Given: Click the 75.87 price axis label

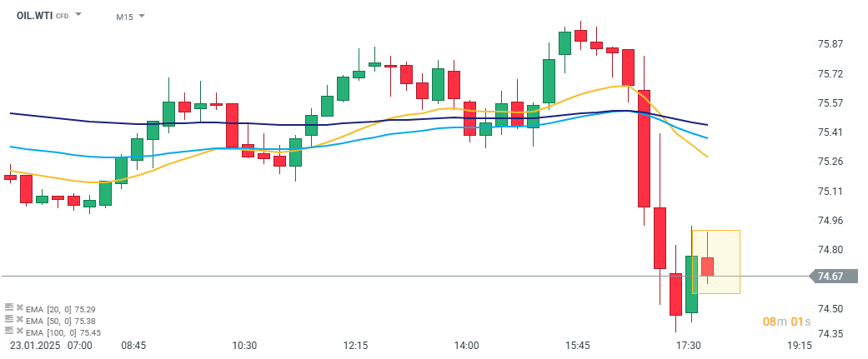Looking at the screenshot, I should [x=830, y=44].
